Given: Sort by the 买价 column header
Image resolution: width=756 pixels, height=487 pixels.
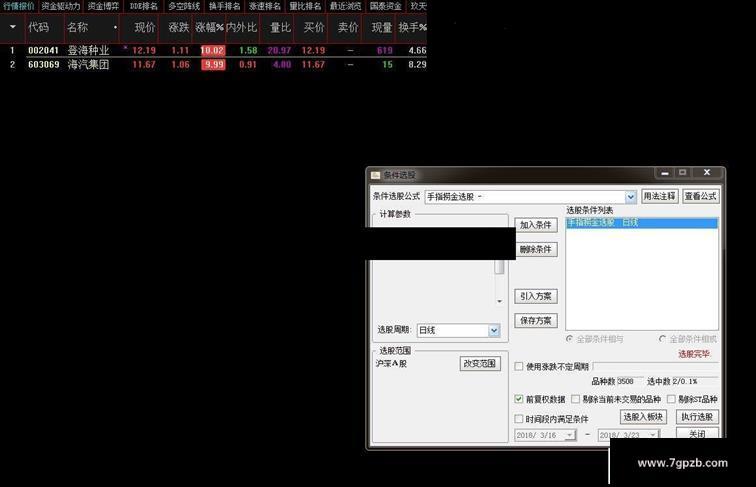Looking at the screenshot, I should (x=314, y=27).
